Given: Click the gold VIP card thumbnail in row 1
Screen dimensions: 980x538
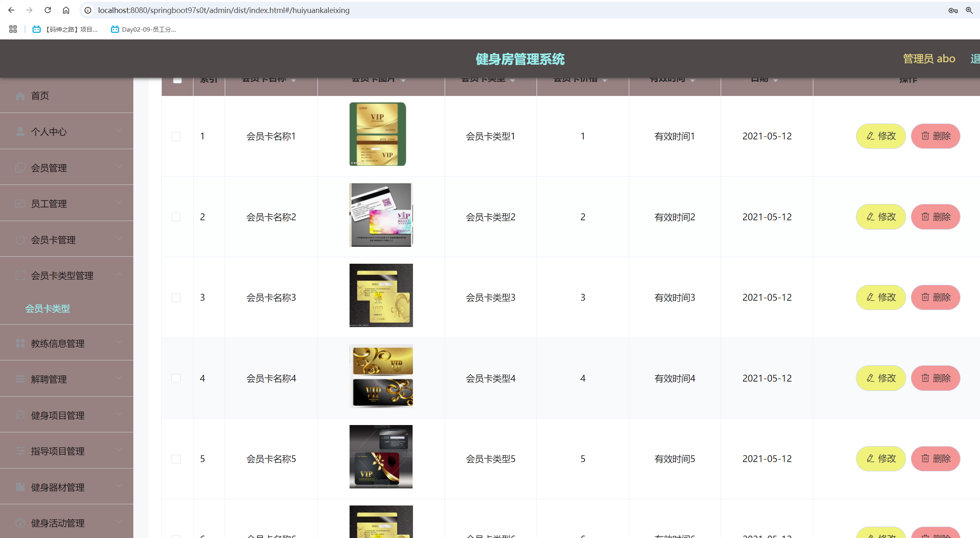Looking at the screenshot, I should pyautogui.click(x=378, y=134).
